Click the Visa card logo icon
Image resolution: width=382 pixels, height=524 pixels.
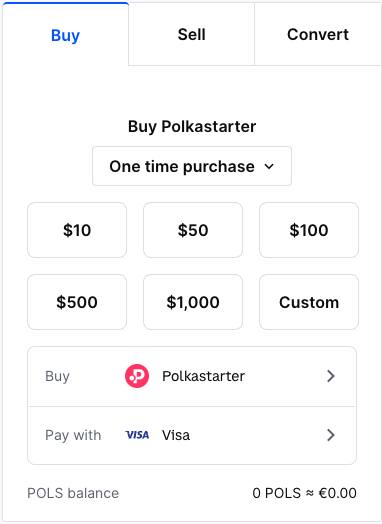(137, 435)
